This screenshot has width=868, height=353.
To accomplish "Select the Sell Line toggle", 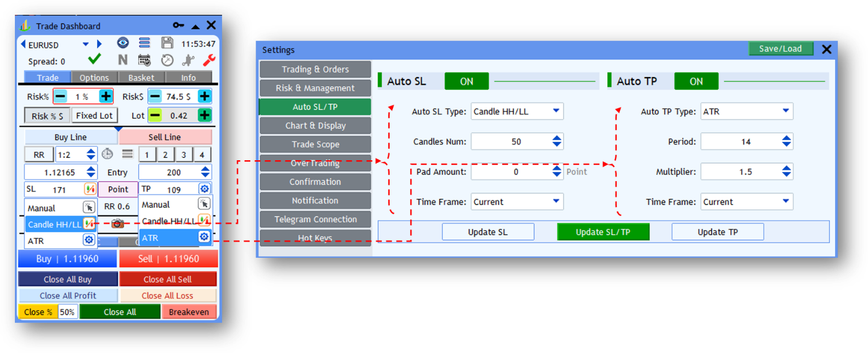I will (165, 137).
